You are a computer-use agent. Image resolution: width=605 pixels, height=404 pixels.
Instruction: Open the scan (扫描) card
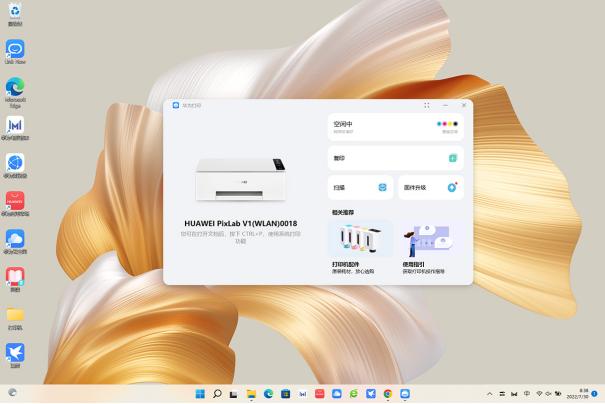tap(360, 188)
